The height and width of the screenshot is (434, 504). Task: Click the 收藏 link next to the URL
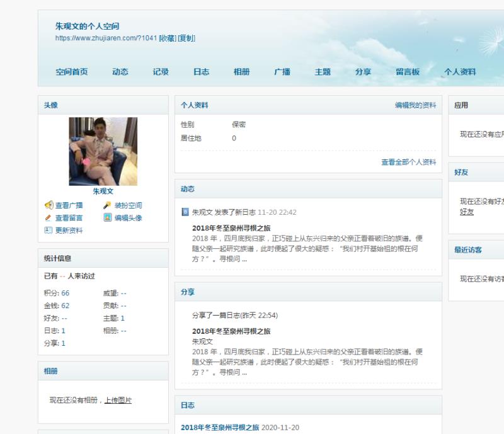(x=168, y=38)
